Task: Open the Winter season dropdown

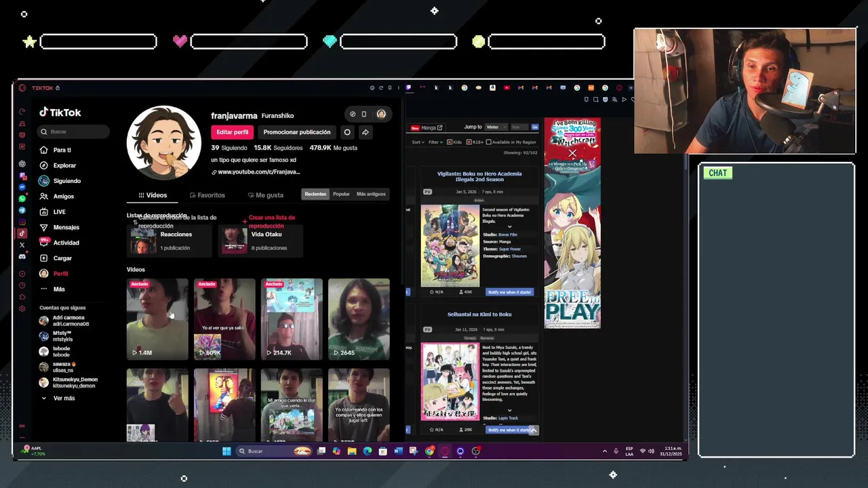Action: tap(495, 127)
